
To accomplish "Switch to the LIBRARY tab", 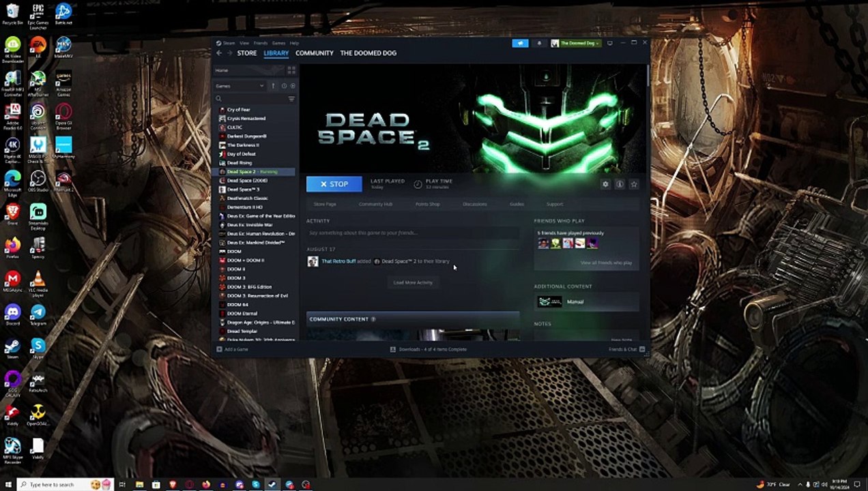I will [x=276, y=53].
